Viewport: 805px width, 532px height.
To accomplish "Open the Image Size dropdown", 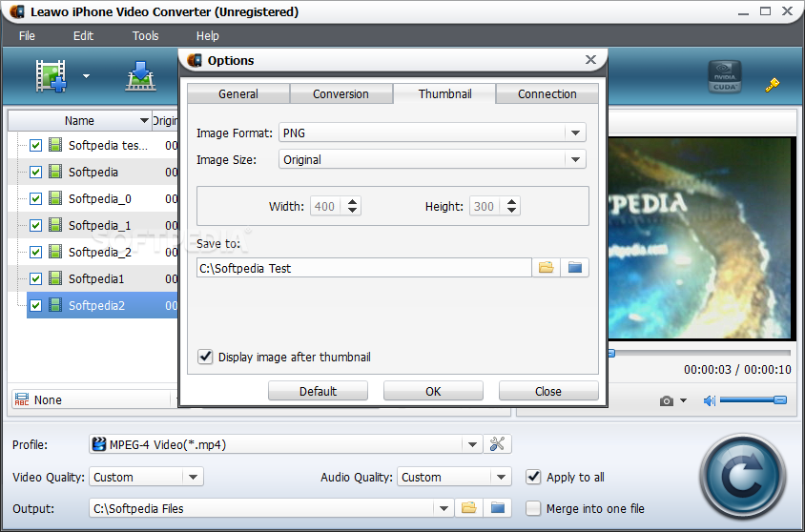I will pos(575,159).
